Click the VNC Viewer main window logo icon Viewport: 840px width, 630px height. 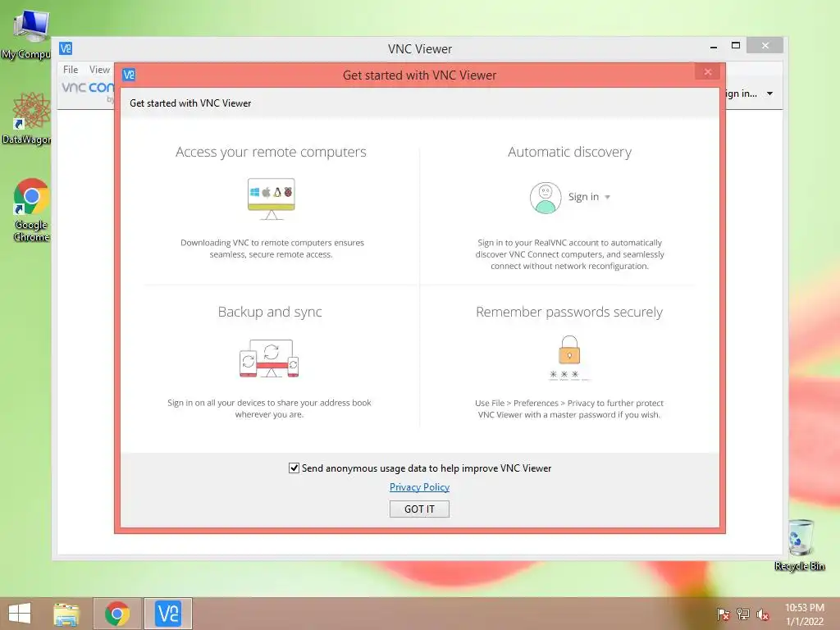tap(66, 48)
